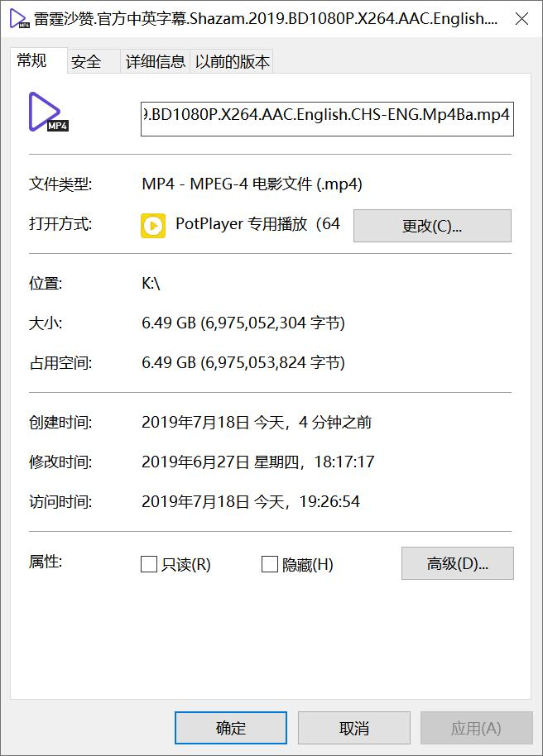The image size is (543, 756).
Task: Open the 安全 tab
Action: [x=86, y=62]
